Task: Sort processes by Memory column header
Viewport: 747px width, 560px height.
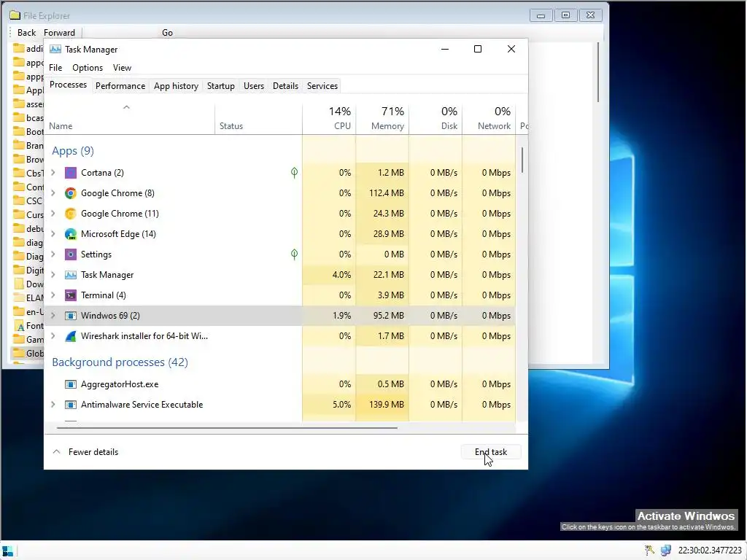Action: pos(382,119)
